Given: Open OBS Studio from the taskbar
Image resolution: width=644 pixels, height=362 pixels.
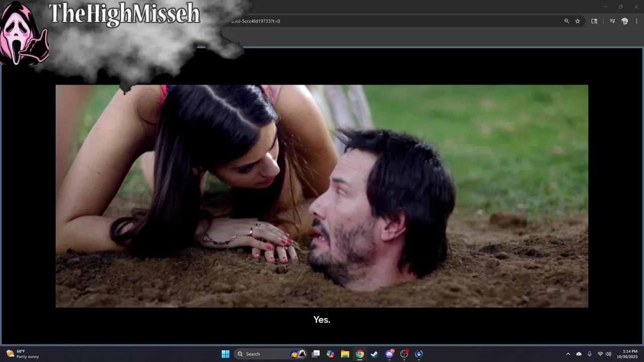Looking at the screenshot, I should click(404, 354).
